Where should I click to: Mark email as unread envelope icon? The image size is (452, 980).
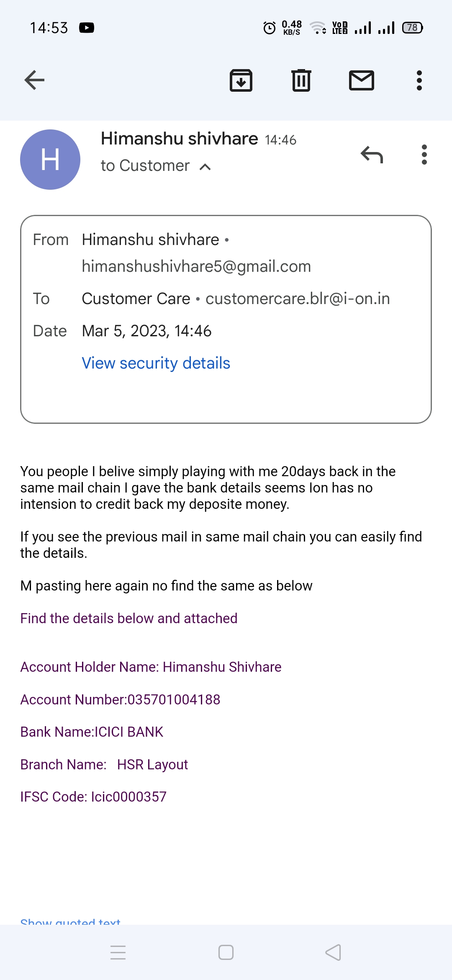[362, 80]
